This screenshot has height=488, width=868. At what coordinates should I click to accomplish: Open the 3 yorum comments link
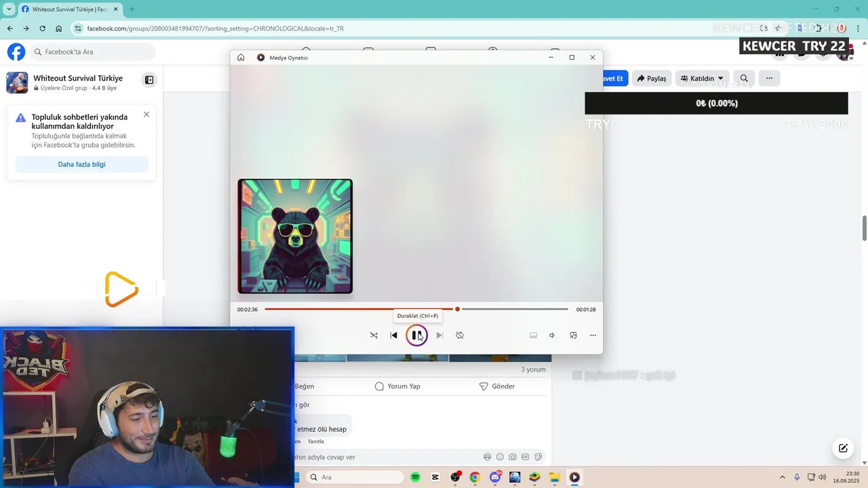[533, 369]
